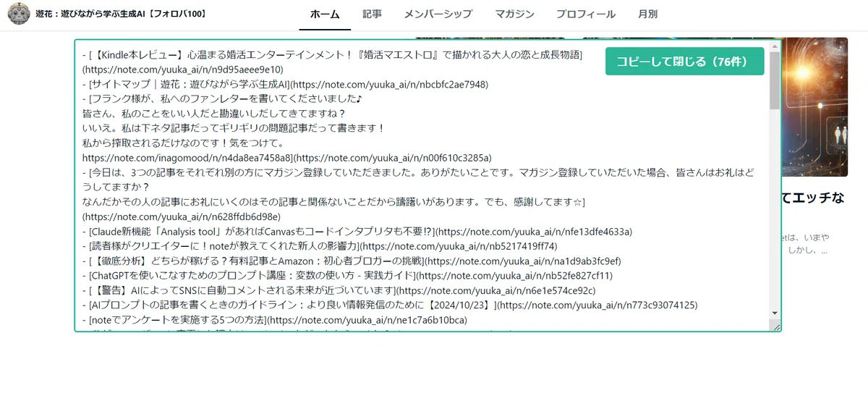The height and width of the screenshot is (409, 868).
Task: Click the いいえ。私は下ネタ記事だって line
Action: 234,128
